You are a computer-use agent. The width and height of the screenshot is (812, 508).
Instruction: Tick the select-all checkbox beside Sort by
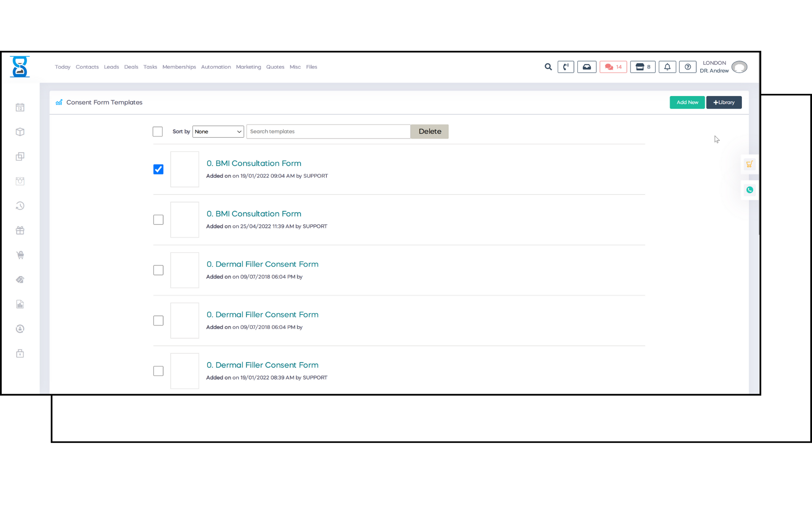pyautogui.click(x=157, y=132)
